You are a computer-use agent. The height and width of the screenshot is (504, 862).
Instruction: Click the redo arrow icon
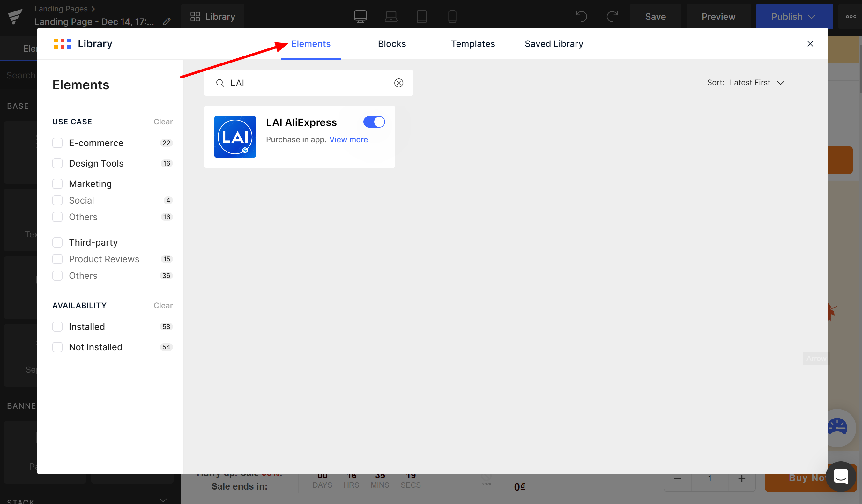pyautogui.click(x=612, y=16)
